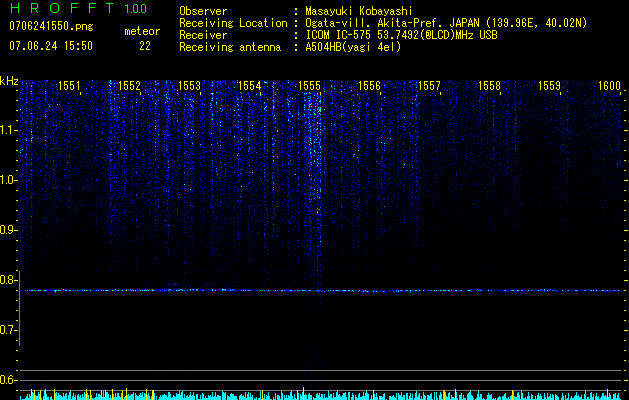The width and height of the screenshot is (629, 400).
Task: Click the 0.7 kHz axis label
Action: [8, 330]
